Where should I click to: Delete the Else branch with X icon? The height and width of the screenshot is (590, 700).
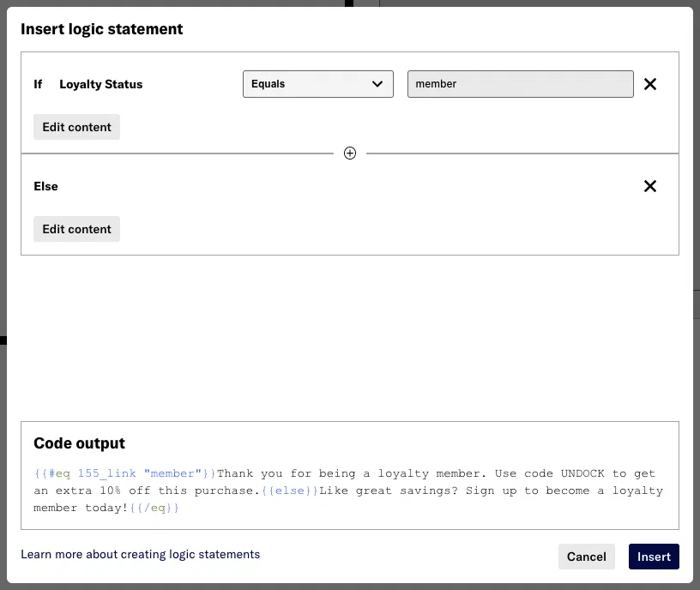coord(650,186)
